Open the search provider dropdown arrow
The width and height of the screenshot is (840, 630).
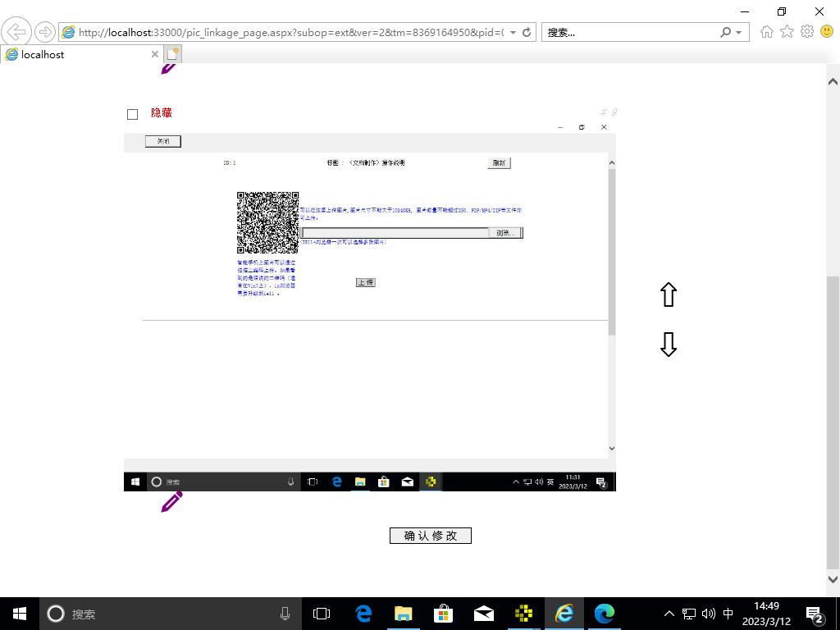(739, 33)
